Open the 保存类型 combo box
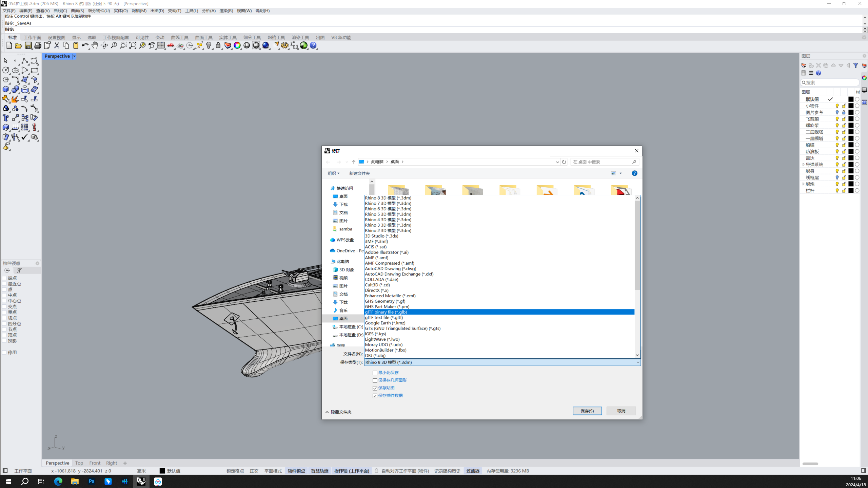 coord(502,362)
